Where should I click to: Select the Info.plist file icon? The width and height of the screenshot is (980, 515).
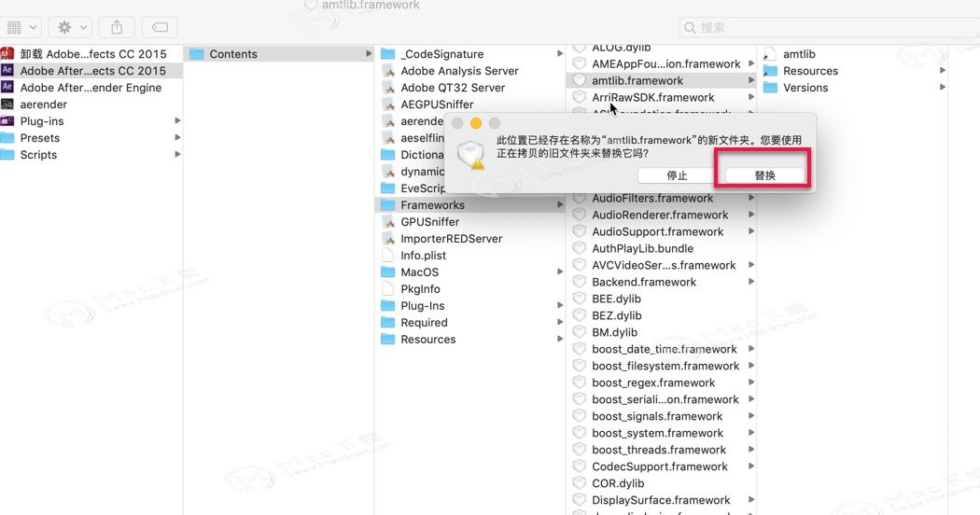pyautogui.click(x=388, y=255)
